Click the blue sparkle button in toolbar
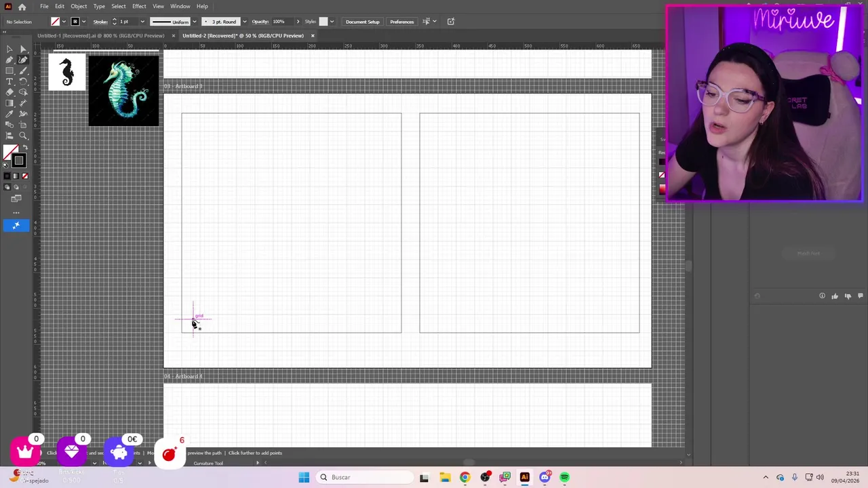Image resolution: width=868 pixels, height=488 pixels. point(16,225)
